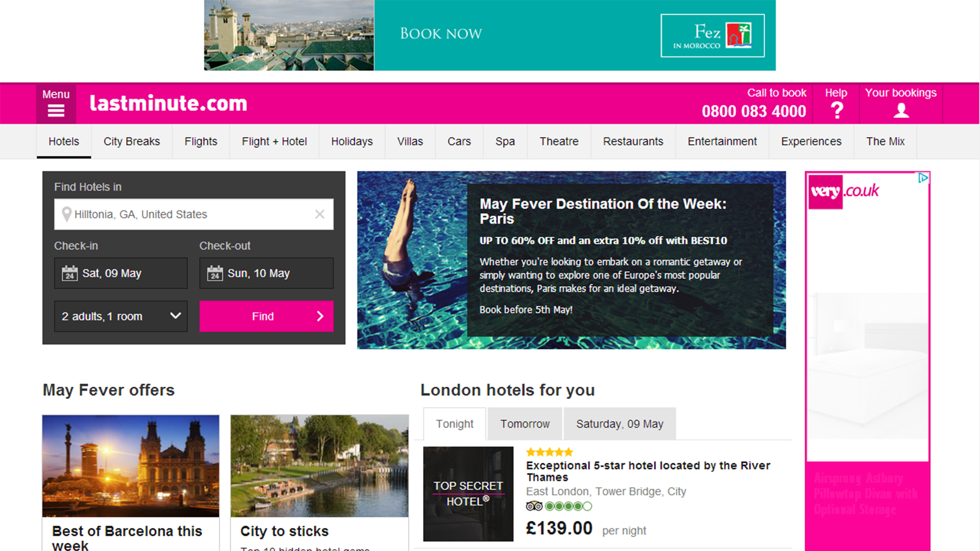Viewport: 980px width, 551px height.
Task: Click the Check-in calendar icon
Action: 70,273
